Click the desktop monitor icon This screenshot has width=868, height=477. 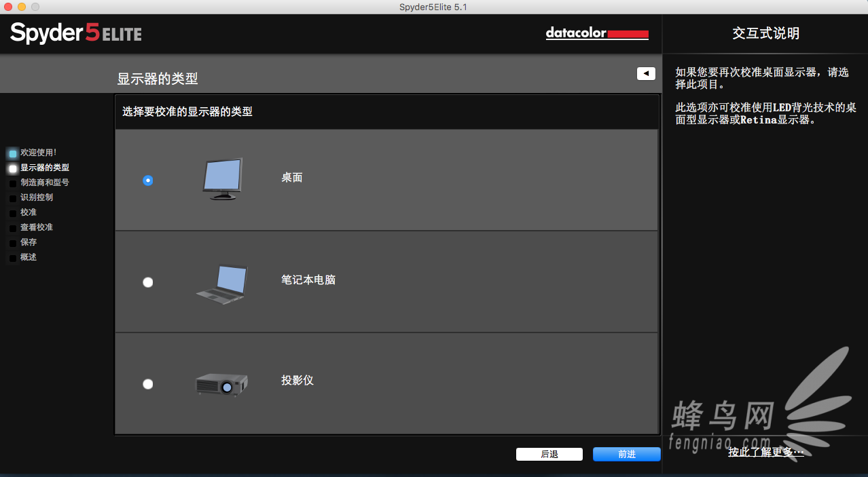tap(222, 179)
